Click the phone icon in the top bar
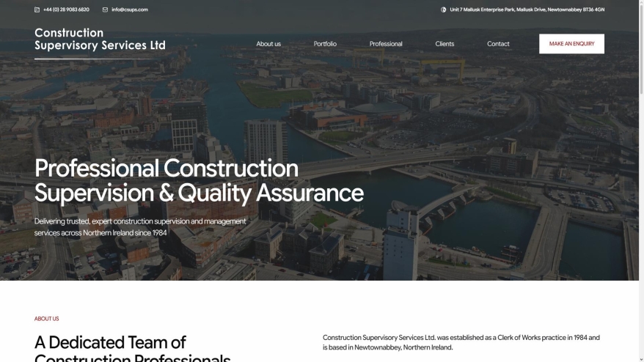This screenshot has height=362, width=644. click(x=37, y=10)
